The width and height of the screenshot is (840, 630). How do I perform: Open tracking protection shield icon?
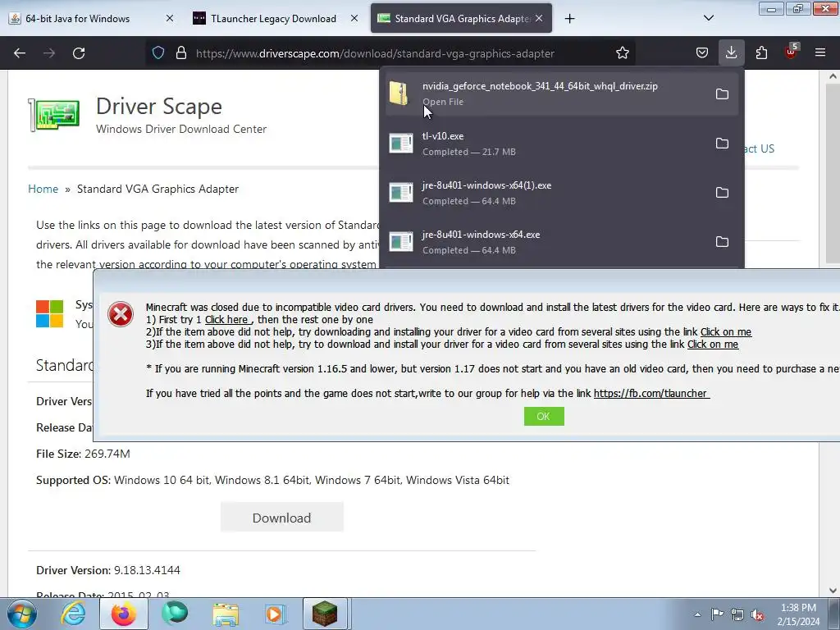point(158,53)
